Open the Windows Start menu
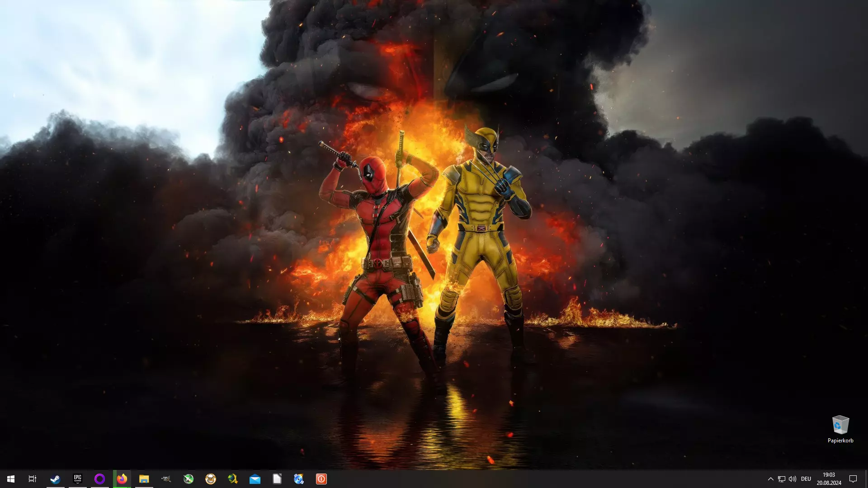This screenshot has height=488, width=868. (11, 479)
